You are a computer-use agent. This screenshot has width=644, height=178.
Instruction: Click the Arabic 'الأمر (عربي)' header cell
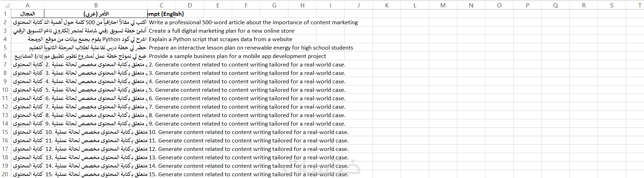click(96, 14)
